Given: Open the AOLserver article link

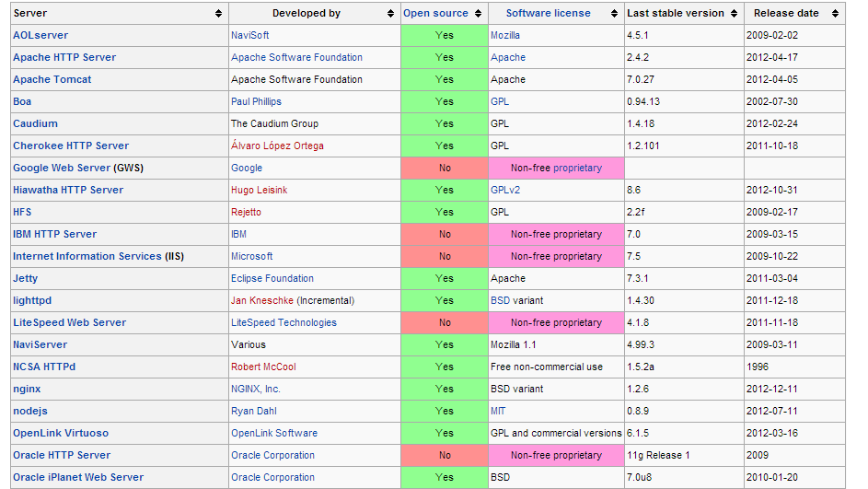Looking at the screenshot, I should tap(41, 35).
